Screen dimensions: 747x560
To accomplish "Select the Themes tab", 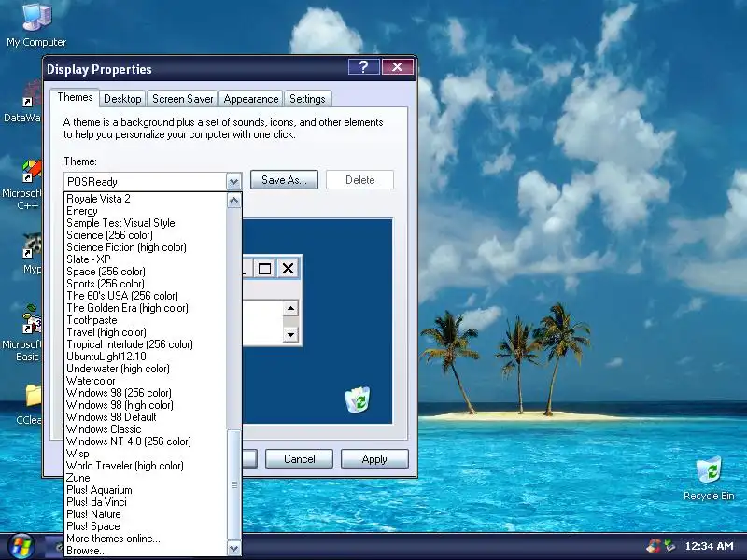I will (75, 97).
